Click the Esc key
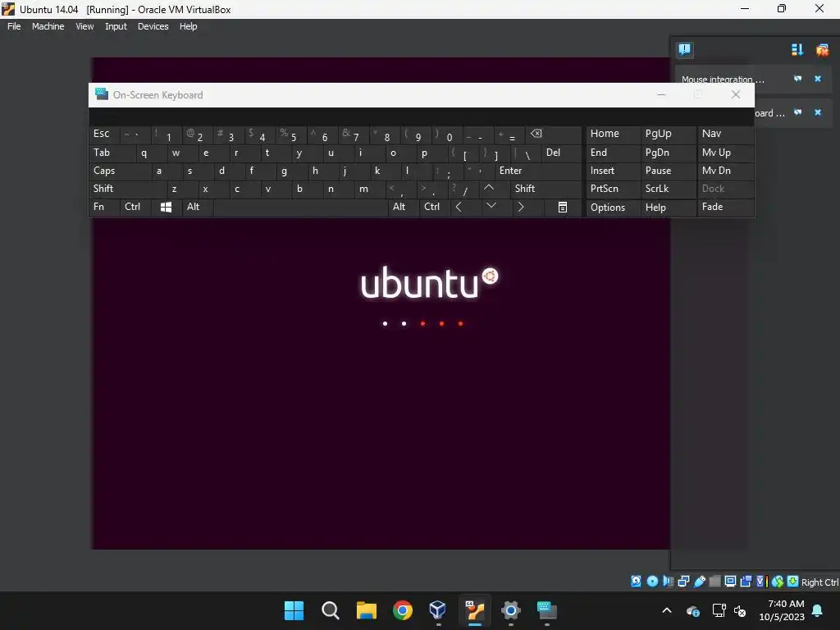The image size is (840, 630). click(104, 135)
